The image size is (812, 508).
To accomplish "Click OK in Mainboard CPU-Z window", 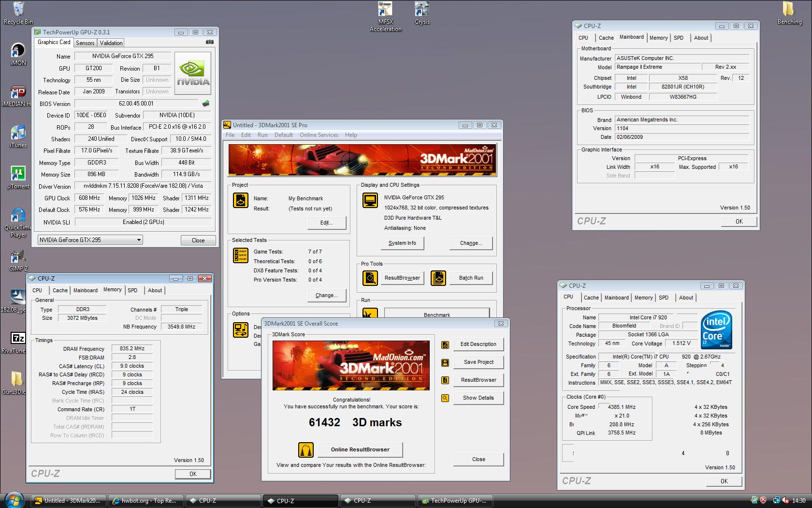I will tap(739, 222).
